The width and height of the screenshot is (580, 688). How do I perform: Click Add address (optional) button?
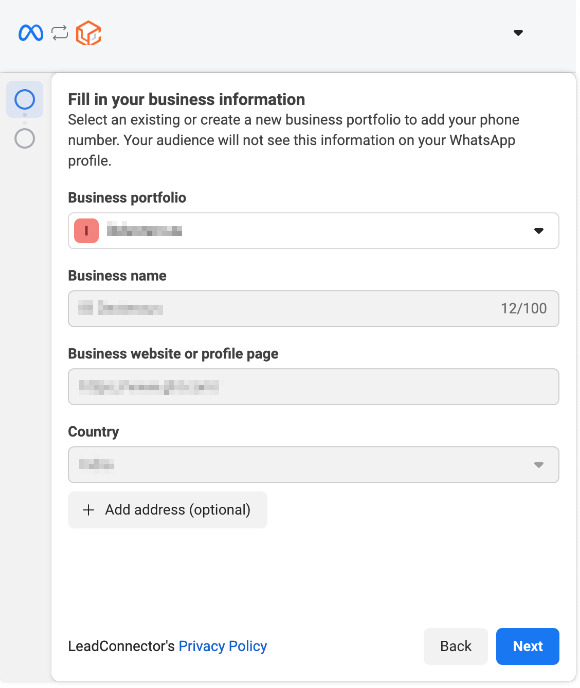pos(168,510)
